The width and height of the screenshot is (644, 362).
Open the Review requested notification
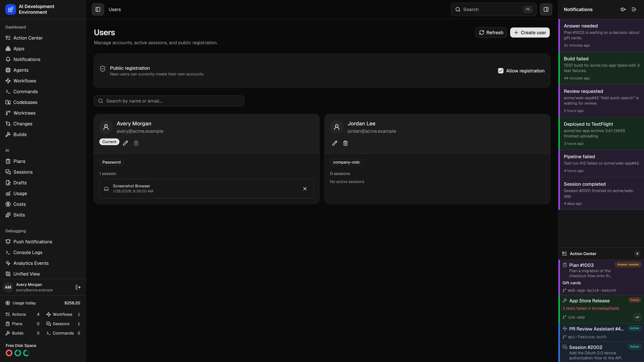(x=601, y=101)
